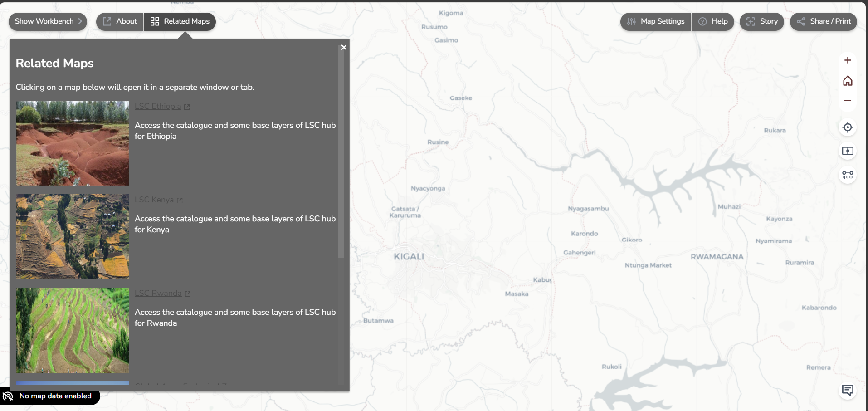Open the About page
The image size is (868, 411).
(120, 21)
